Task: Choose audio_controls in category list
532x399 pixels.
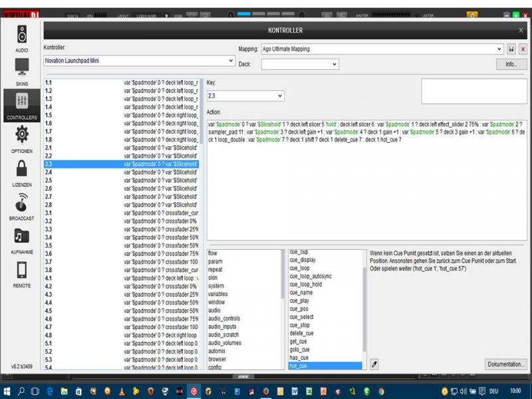Action: [224, 319]
